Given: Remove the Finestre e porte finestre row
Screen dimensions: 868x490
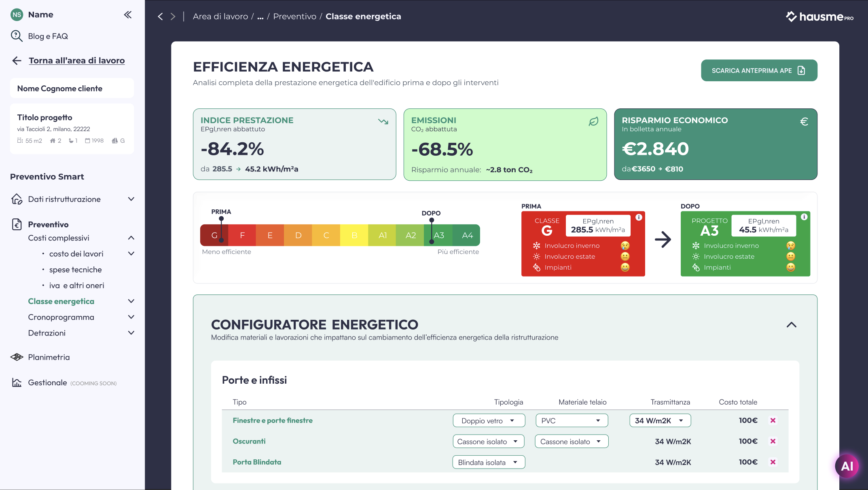Looking at the screenshot, I should 773,420.
